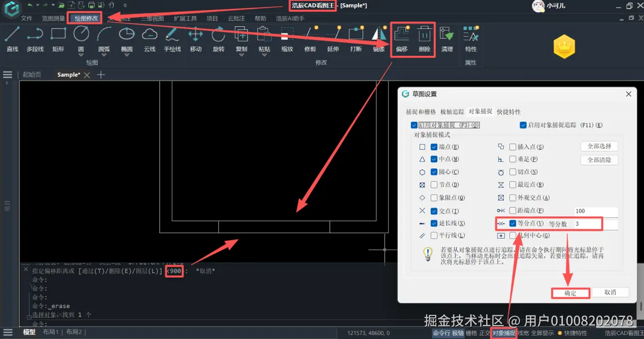The image size is (644, 339).
Task: Expand the 椭圆 ellipse dropdown arrow
Action: 127,55
